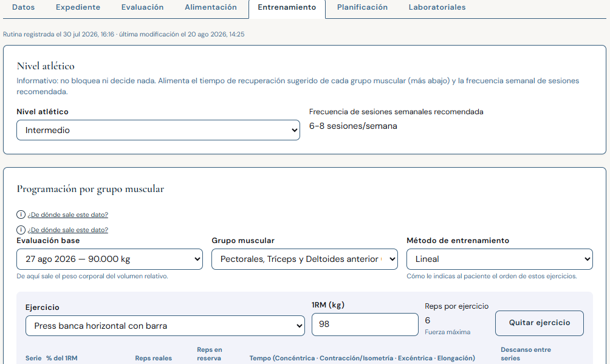Click the 'Fuerza máxima' label under reps

447,332
